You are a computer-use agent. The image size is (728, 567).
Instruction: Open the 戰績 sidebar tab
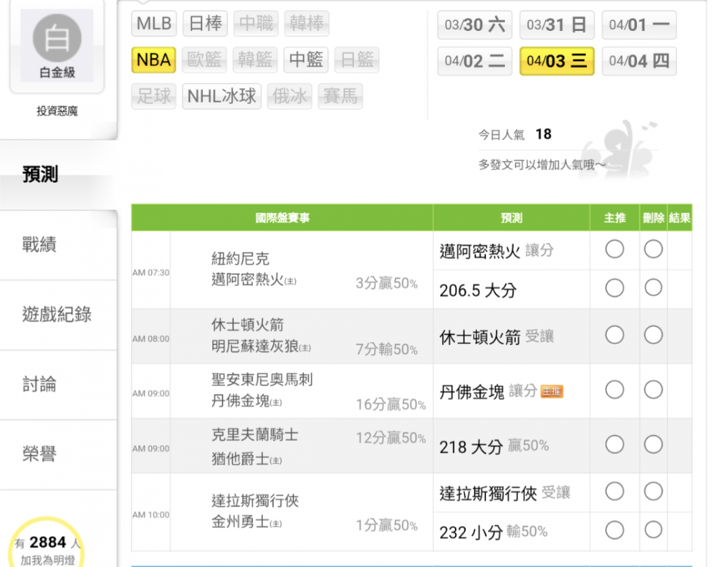(59, 245)
